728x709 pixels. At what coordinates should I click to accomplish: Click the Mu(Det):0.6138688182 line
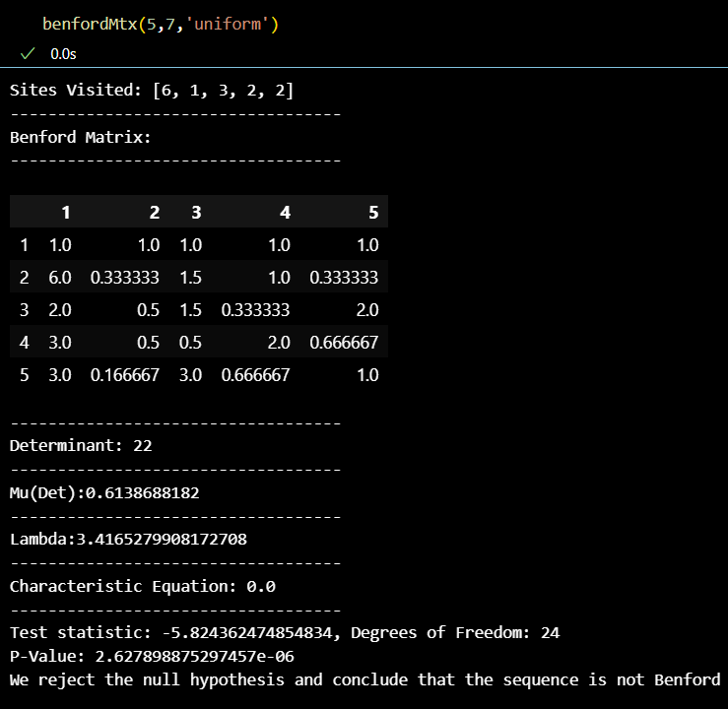click(104, 492)
